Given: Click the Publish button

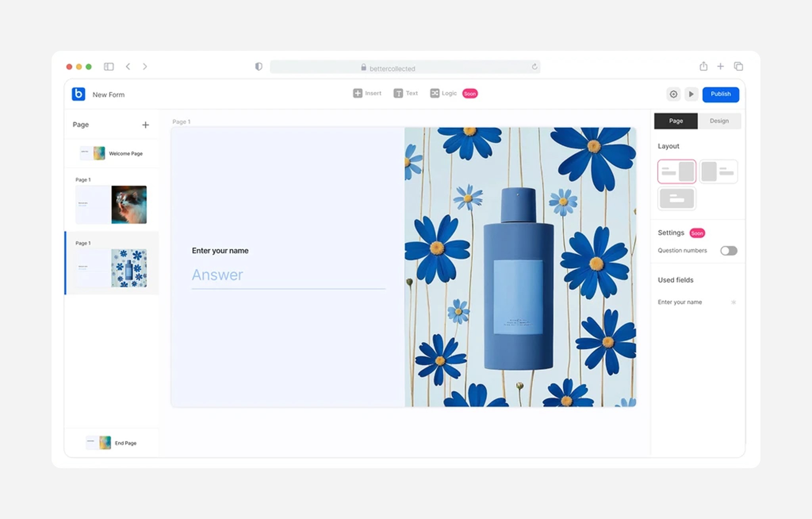Looking at the screenshot, I should click(x=720, y=94).
